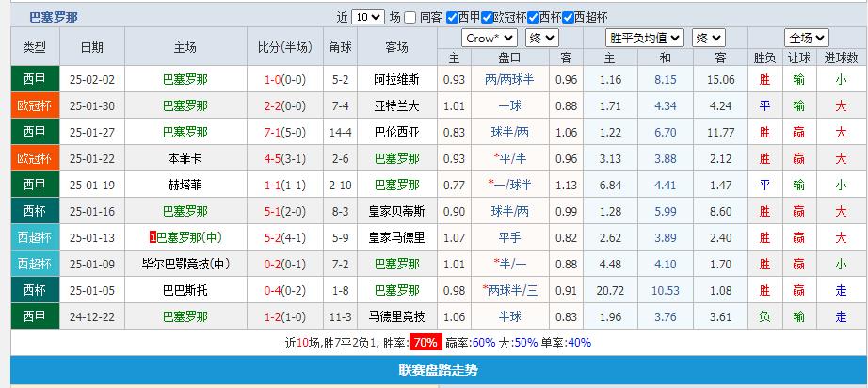Image resolution: width=868 pixels, height=388 pixels.
Task: Click the 赫塔菲 home team link
Action: tap(185, 185)
